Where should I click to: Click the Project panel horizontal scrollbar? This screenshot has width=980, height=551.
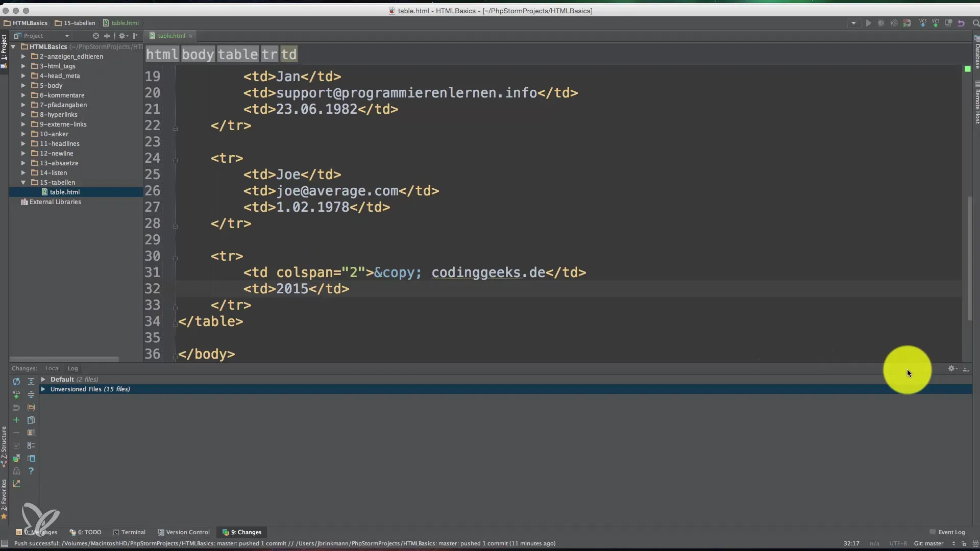coord(64,359)
